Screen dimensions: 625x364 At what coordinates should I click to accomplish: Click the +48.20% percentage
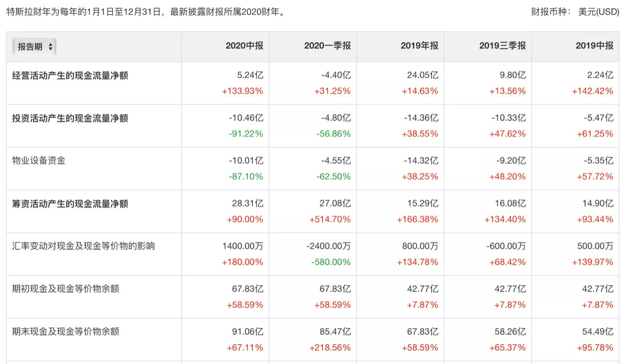(x=508, y=177)
